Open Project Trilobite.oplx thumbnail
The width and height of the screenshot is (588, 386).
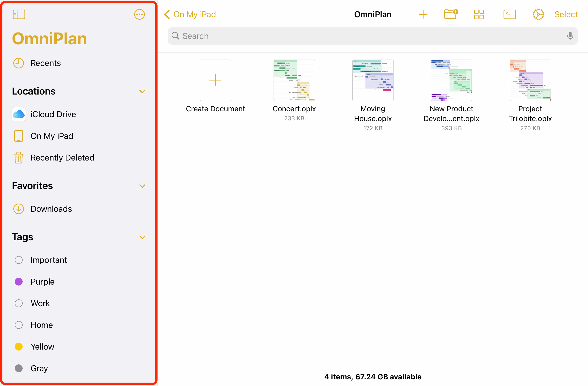(x=530, y=80)
